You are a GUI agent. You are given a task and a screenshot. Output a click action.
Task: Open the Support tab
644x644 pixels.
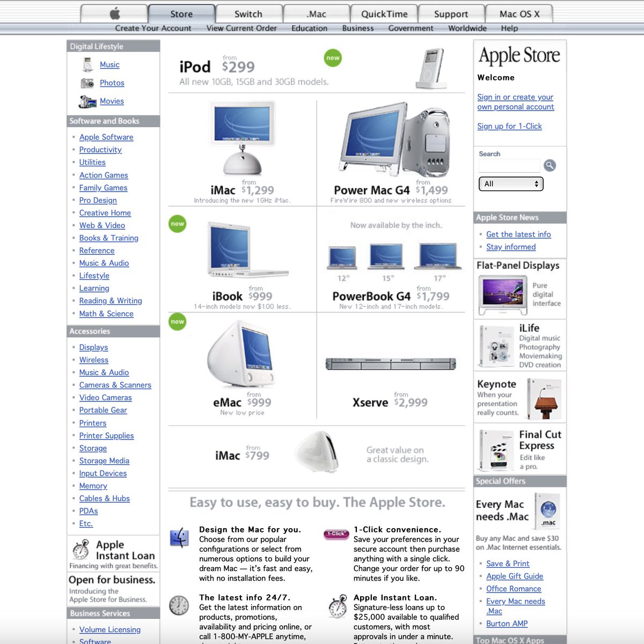click(x=451, y=14)
